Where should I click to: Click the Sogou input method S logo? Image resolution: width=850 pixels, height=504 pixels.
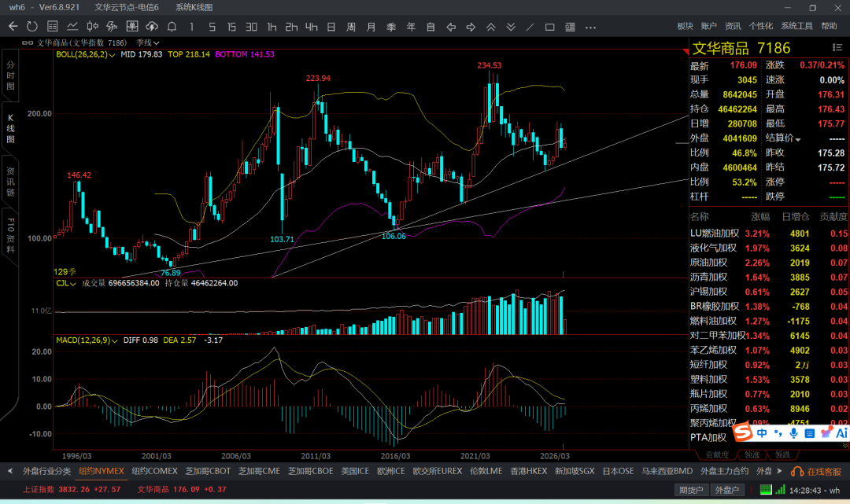tap(743, 432)
